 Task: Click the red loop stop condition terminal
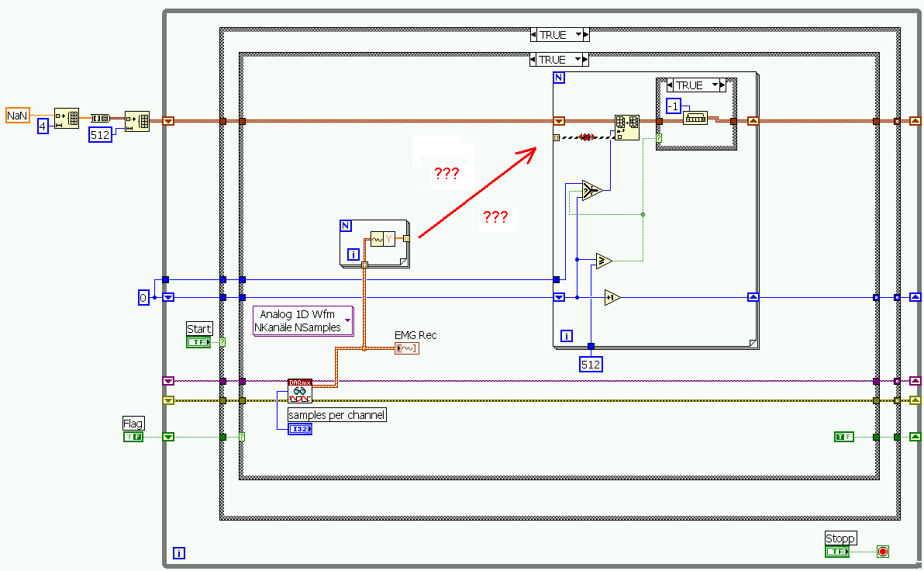882,552
